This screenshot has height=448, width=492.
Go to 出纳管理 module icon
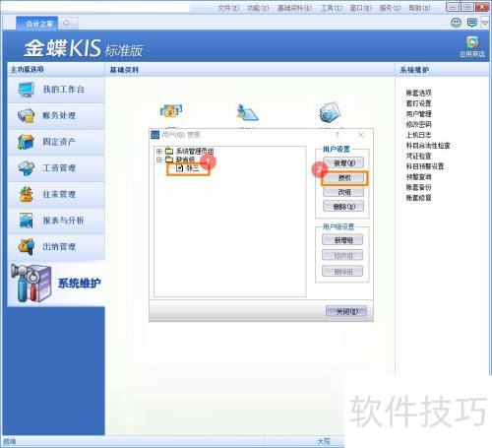point(27,247)
